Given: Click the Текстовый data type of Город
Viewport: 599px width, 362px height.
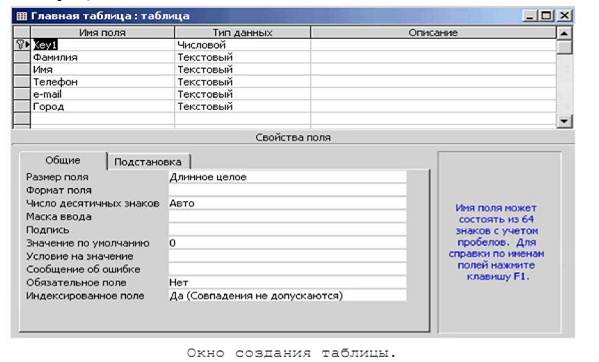Looking at the screenshot, I should pos(243,106).
